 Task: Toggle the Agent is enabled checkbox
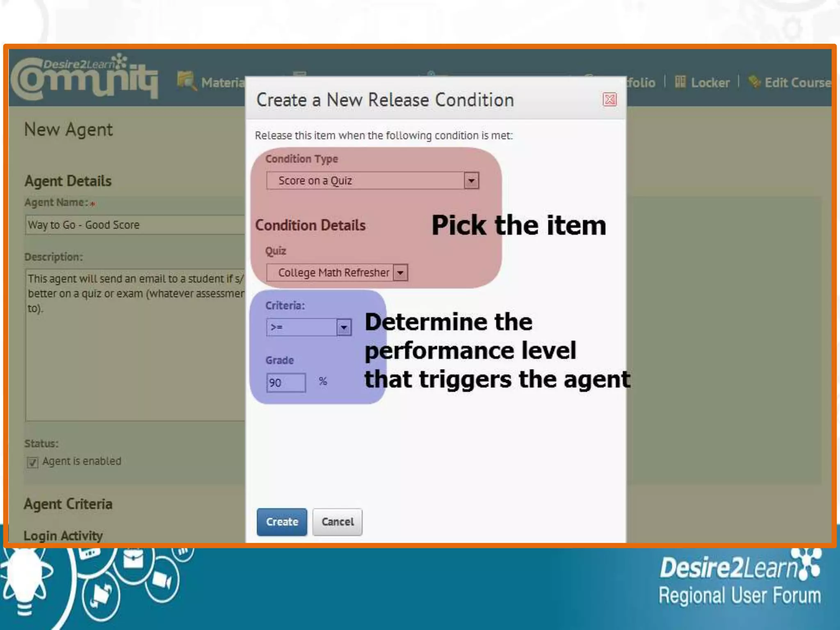click(x=32, y=462)
